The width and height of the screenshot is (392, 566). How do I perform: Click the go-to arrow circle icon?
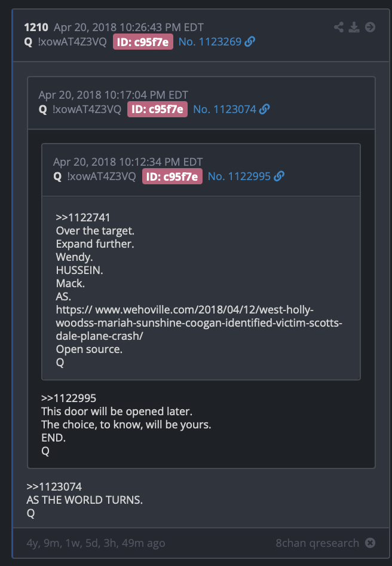click(370, 27)
